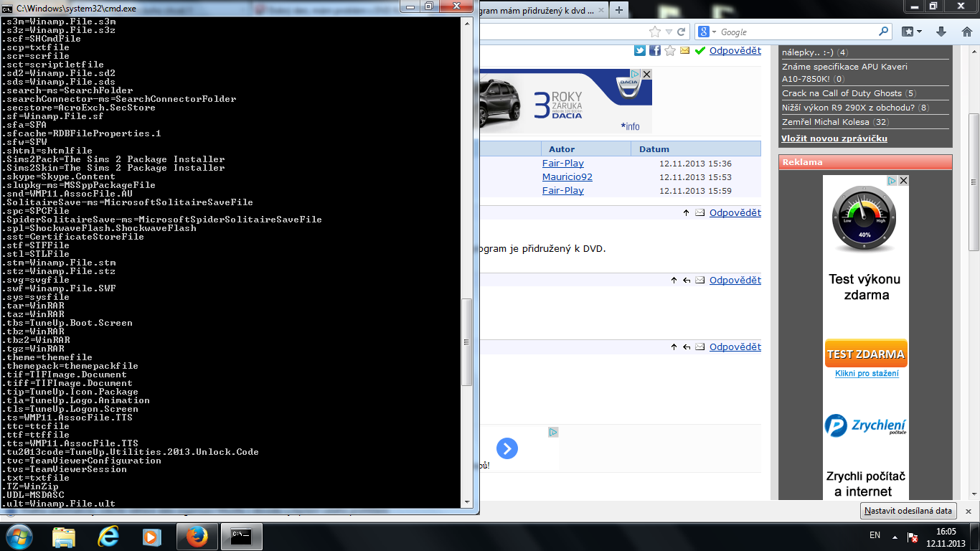Click the '.txt=txtfile' line in cmd
This screenshot has height=551, width=980.
coord(35,478)
